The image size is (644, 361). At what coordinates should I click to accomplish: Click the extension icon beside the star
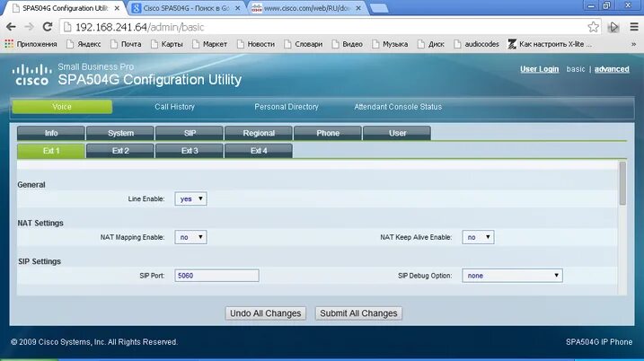click(613, 27)
